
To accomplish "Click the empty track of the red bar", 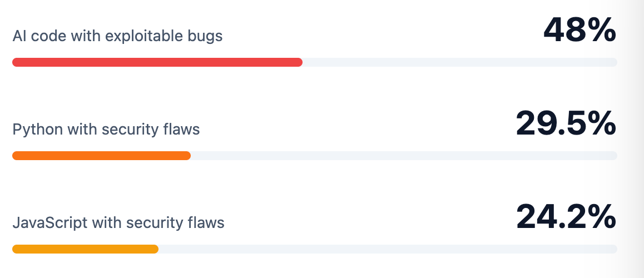I will tap(459, 62).
